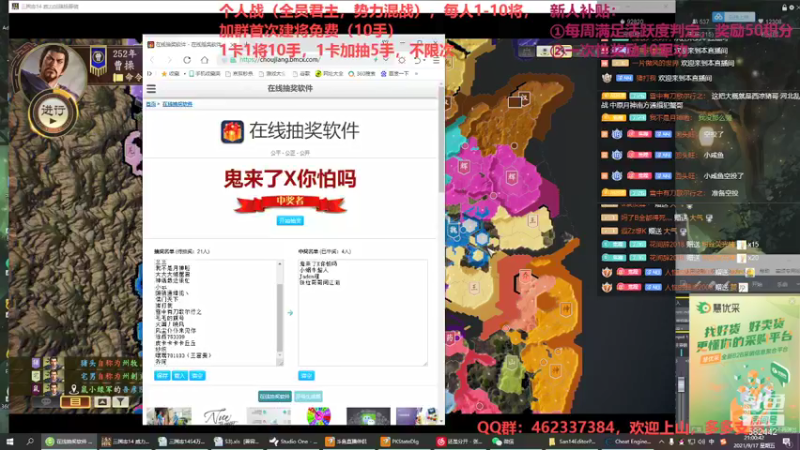
Task: Open handwritten signature thumbnail at page bottom
Action: click(219, 416)
